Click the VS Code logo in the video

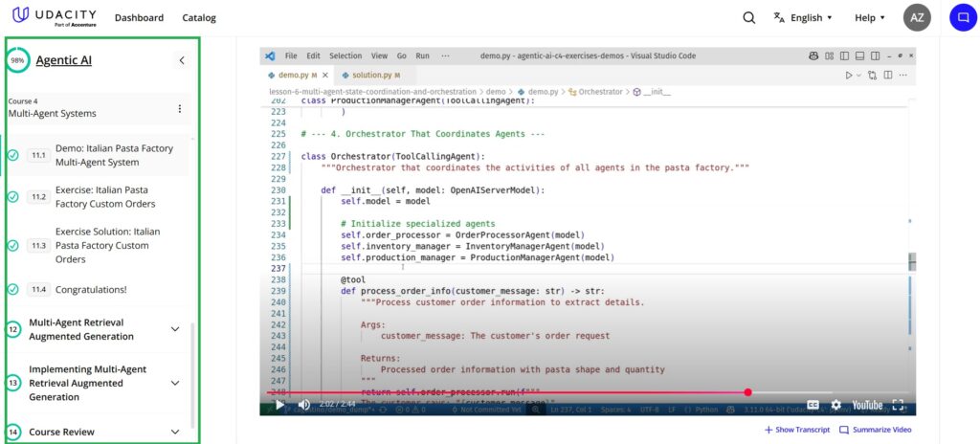pyautogui.click(x=270, y=55)
